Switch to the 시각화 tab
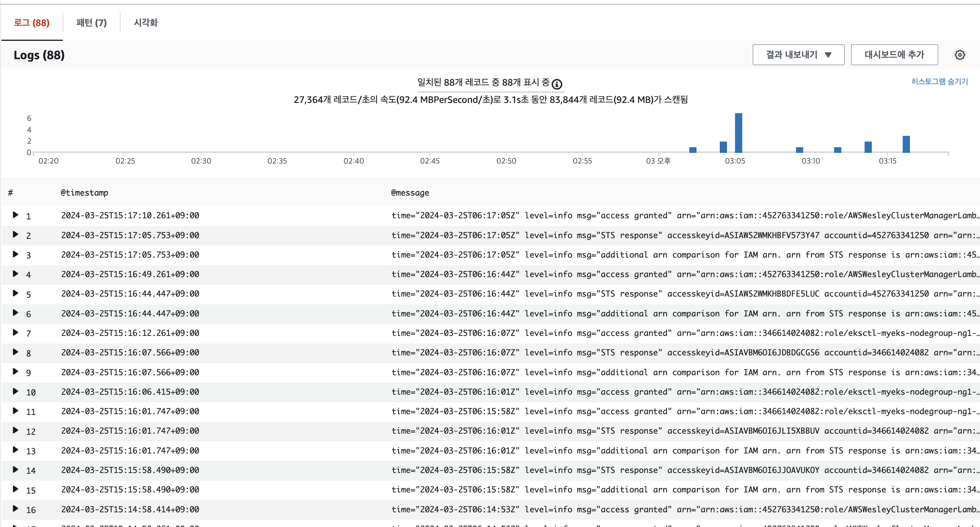Screen dimensions: 980x527 (x=146, y=23)
